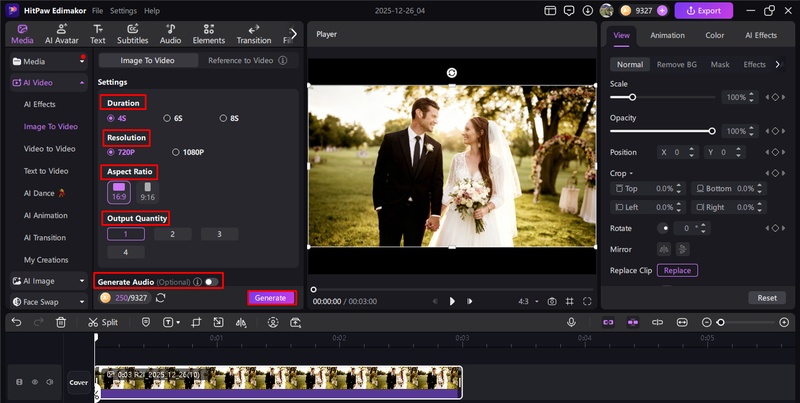Zoom in the timeline with plus icon

[785, 322]
